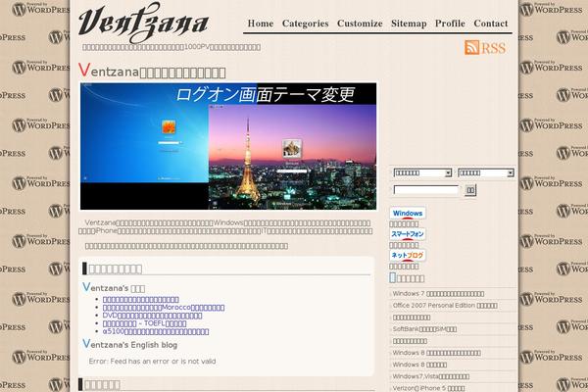Open the TOEFL blog post link
This screenshot has width=588, height=392.
pyautogui.click(x=144, y=323)
